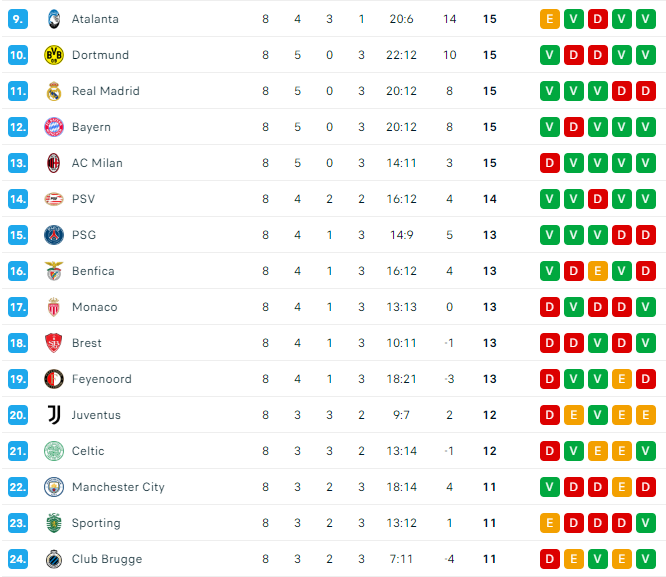
Task: Select the Juventus logo icon
Action: coord(54,415)
